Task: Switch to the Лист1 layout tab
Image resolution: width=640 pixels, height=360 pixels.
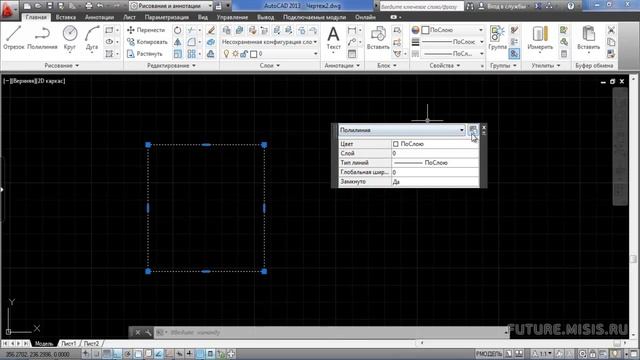Action: 69,344
